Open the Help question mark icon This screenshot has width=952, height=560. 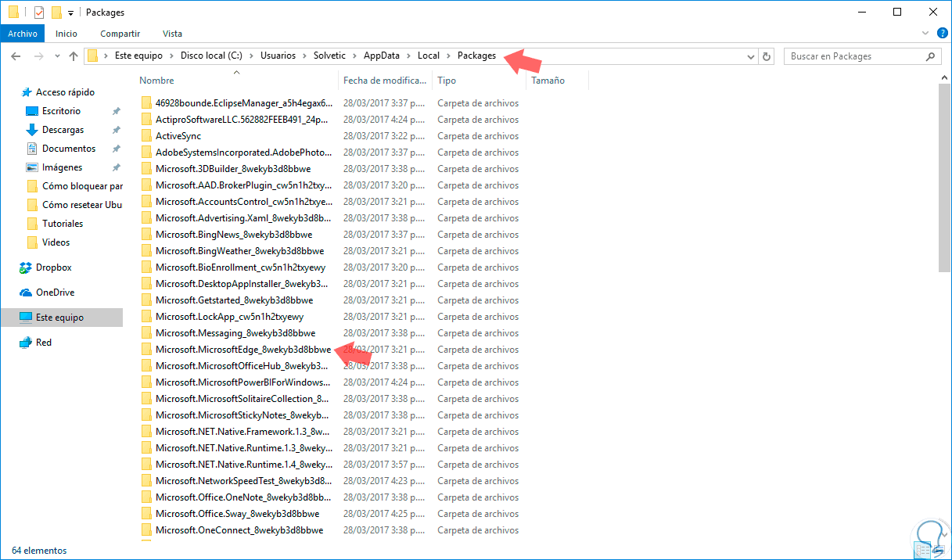tap(941, 34)
